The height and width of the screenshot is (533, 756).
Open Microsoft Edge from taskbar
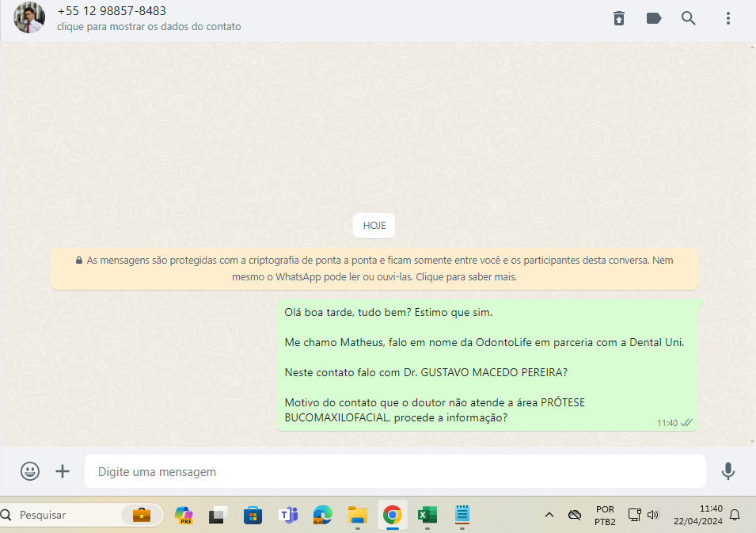click(322, 515)
